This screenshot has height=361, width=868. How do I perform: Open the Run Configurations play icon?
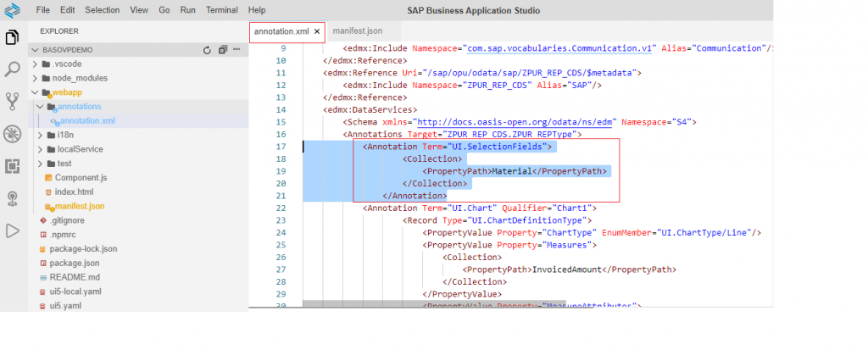12,230
